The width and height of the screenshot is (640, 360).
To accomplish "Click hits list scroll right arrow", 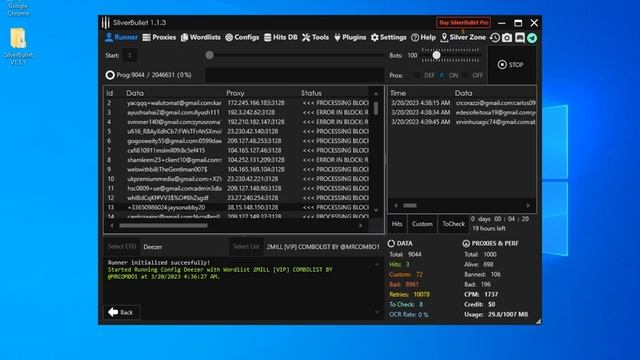I will pyautogui.click(x=528, y=205).
